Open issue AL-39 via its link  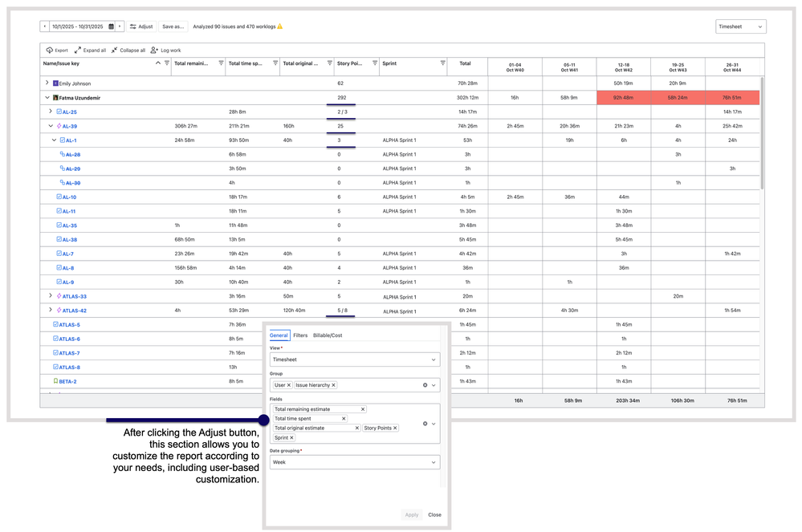tap(71, 125)
